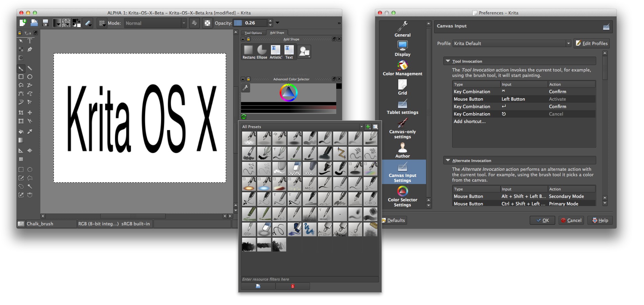Pick the Color Picker eyedropper tool
This screenshot has height=305, width=644.
coord(30,131)
